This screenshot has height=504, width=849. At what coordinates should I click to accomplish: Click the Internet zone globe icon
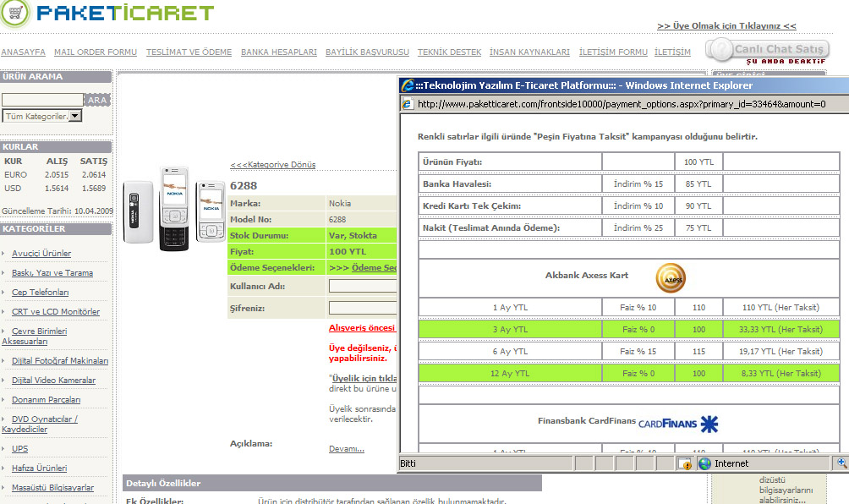coord(704,463)
